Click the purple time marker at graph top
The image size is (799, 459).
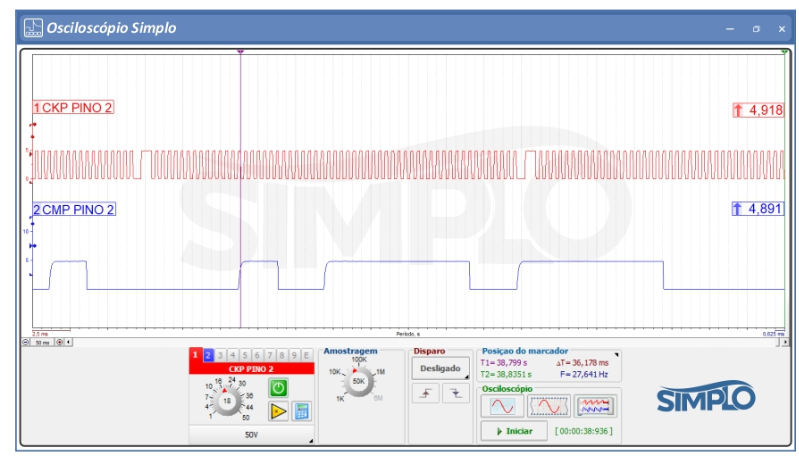241,52
